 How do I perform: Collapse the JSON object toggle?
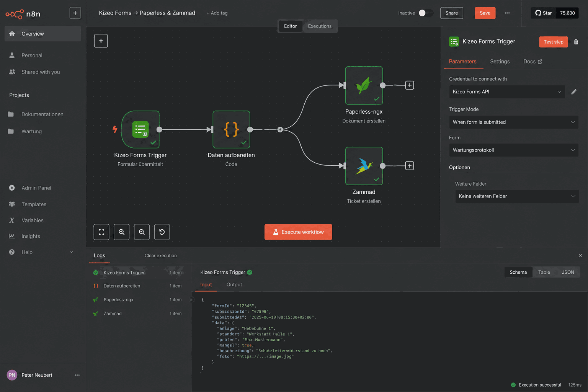point(191,300)
